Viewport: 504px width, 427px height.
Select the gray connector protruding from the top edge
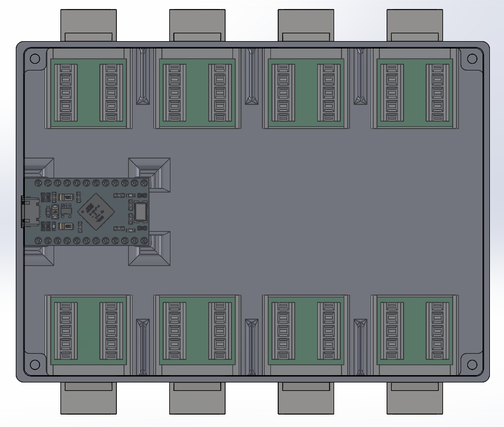click(87, 23)
